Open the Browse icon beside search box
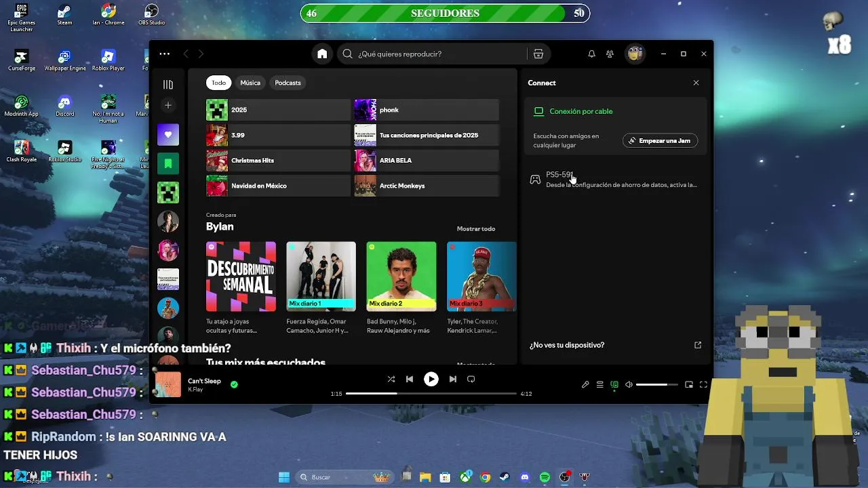This screenshot has width=868, height=488. 538,54
